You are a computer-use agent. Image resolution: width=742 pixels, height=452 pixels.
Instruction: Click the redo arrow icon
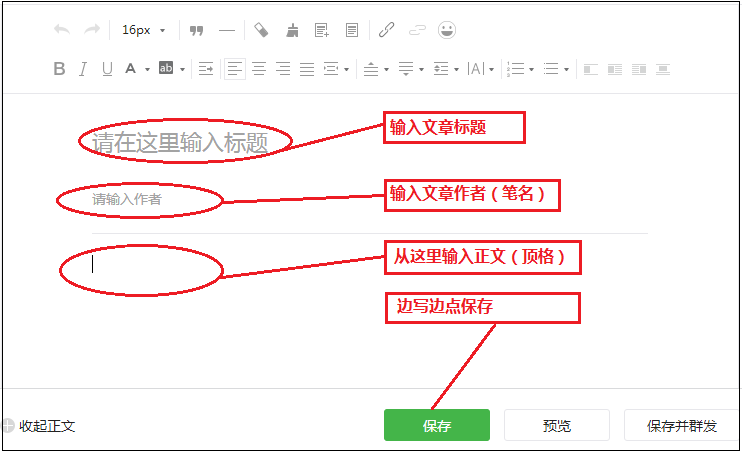92,30
